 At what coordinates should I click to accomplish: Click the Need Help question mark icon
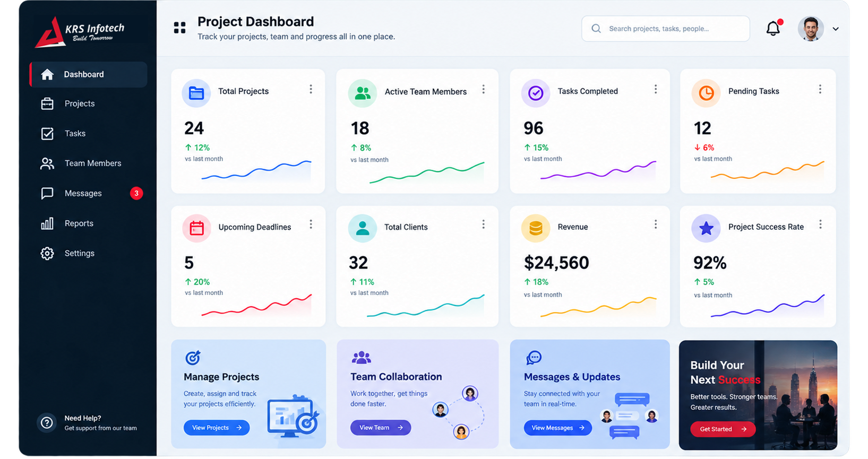(x=47, y=423)
